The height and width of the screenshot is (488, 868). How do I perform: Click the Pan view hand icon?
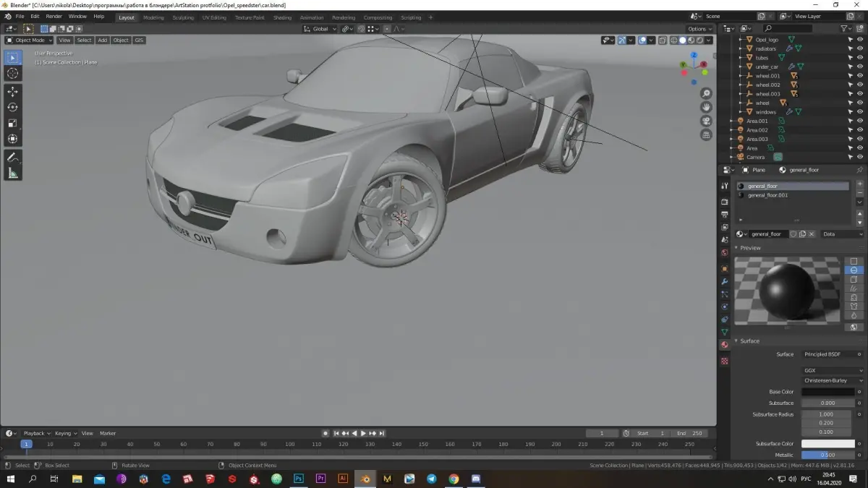[x=707, y=107]
